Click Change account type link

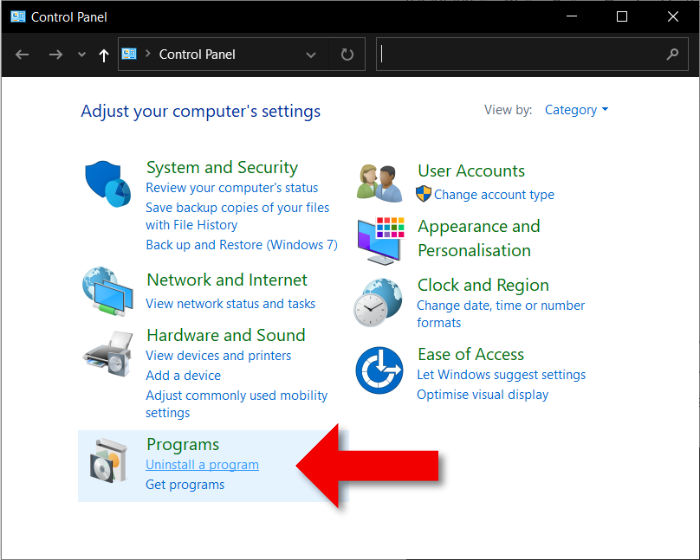[x=494, y=195]
